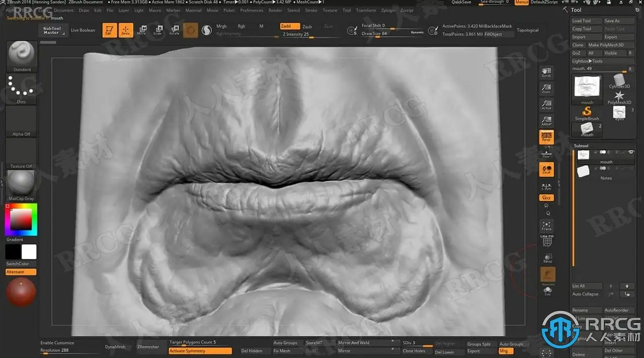Screen dimensions: 644x358
Task: Open the SubTool Master plugin menu
Action: [51, 30]
